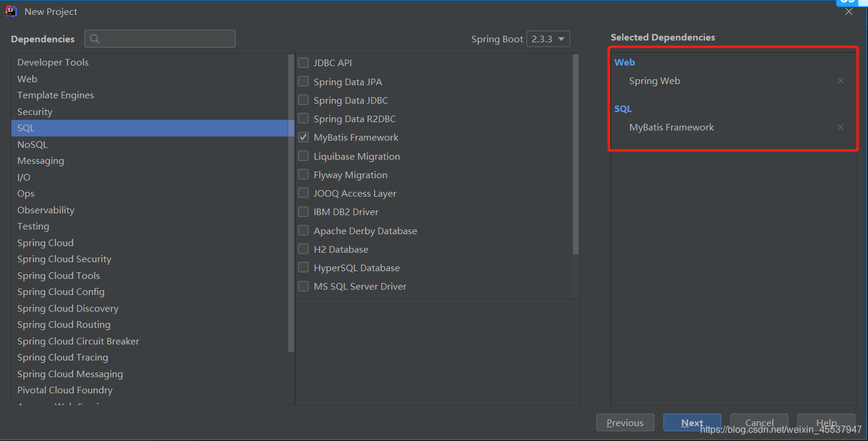Enable the Apache Derby Database checkbox
Viewport: 868px width, 441px height.
304,231
